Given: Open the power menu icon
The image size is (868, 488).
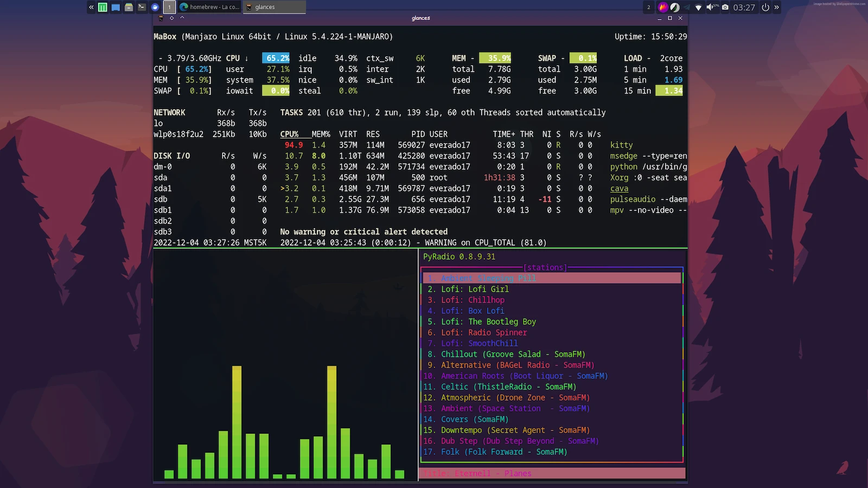Looking at the screenshot, I should pyautogui.click(x=765, y=7).
